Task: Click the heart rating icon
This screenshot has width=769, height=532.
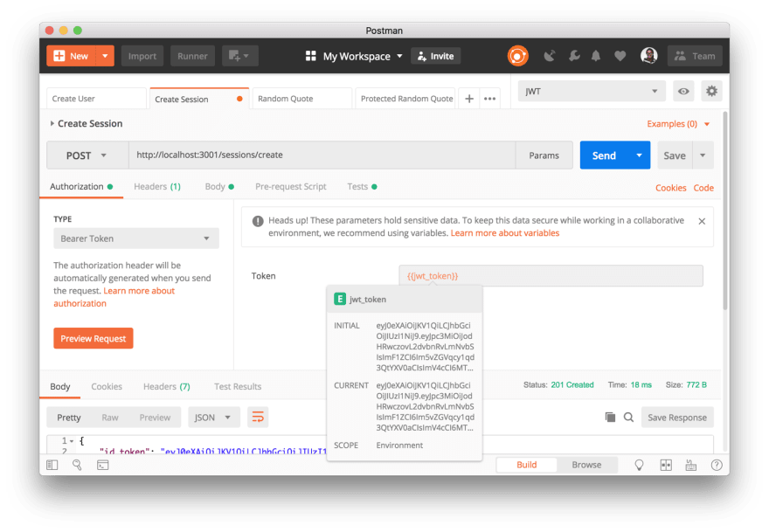Action: (x=620, y=55)
